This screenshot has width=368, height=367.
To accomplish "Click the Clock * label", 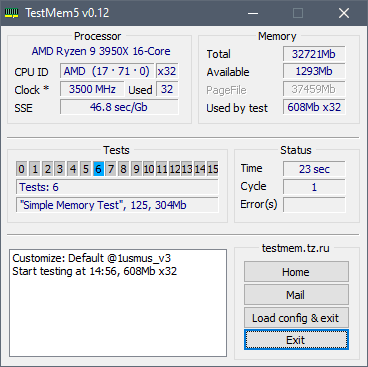I will tap(32, 90).
